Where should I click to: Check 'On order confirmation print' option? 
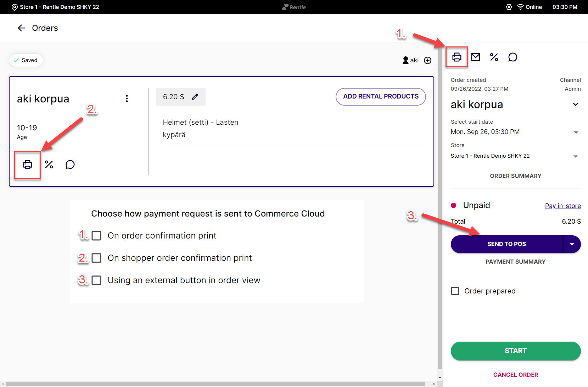point(96,236)
